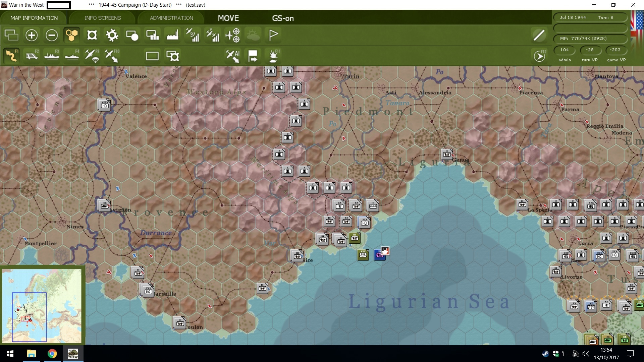Select the F2 rail mode icon
This screenshot has height=362, width=644.
[32, 56]
